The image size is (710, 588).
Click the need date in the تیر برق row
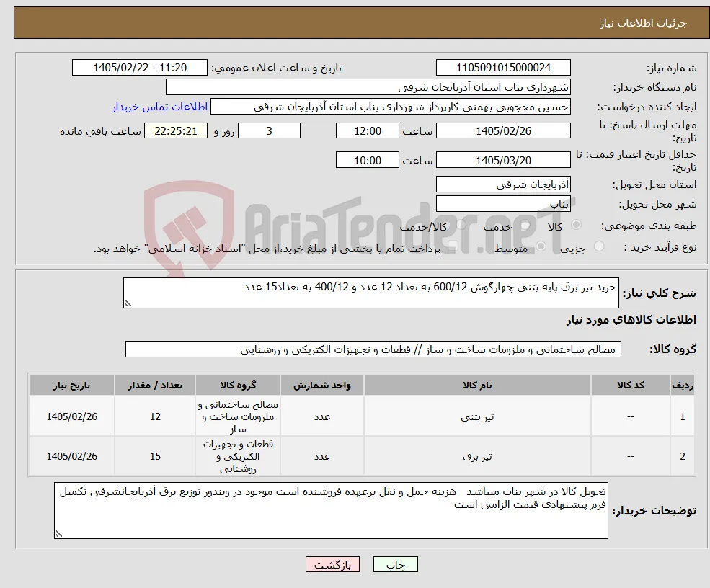point(71,456)
